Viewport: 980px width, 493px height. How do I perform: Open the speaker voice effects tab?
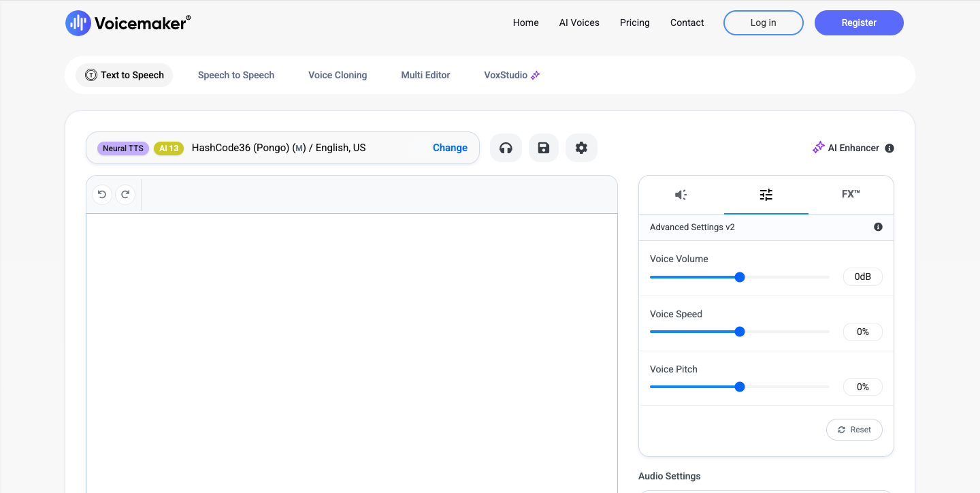pos(681,195)
